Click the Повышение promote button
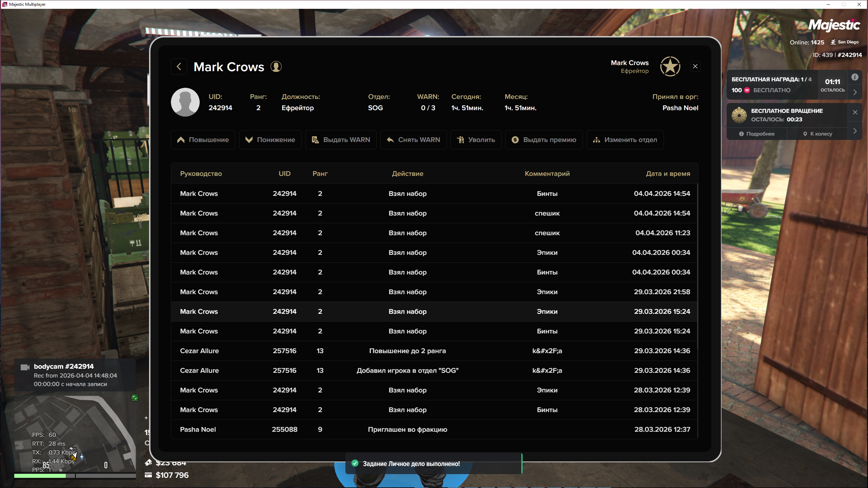 pos(203,140)
